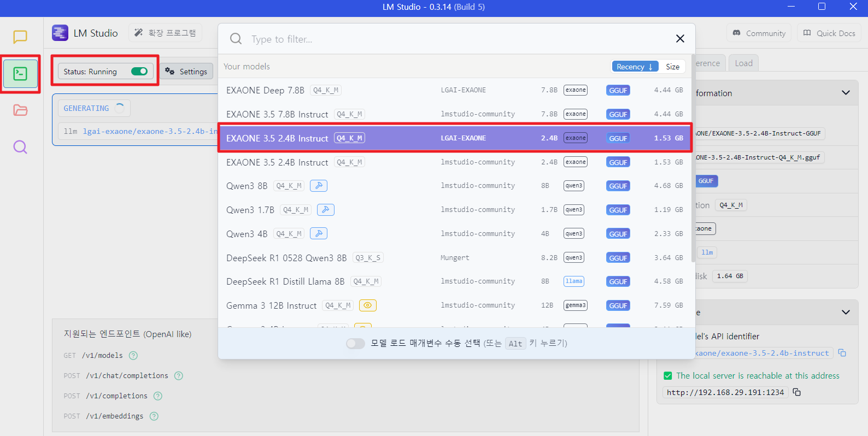This screenshot has width=868, height=436.
Task: Click tool-use wrench icon for Qwen3 4B
Action: click(319, 234)
